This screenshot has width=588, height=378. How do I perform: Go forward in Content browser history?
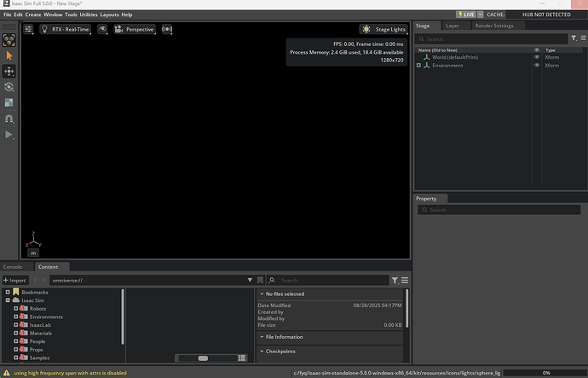43,280
